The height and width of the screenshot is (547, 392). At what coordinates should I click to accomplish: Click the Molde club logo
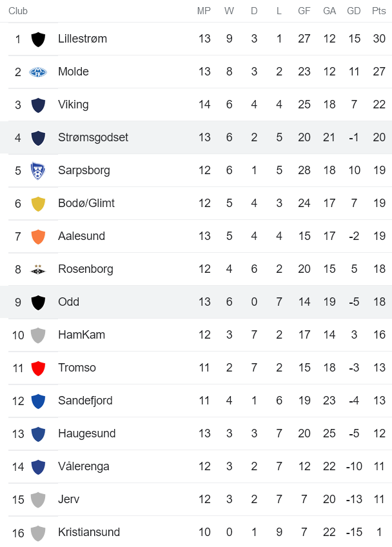[x=38, y=72]
